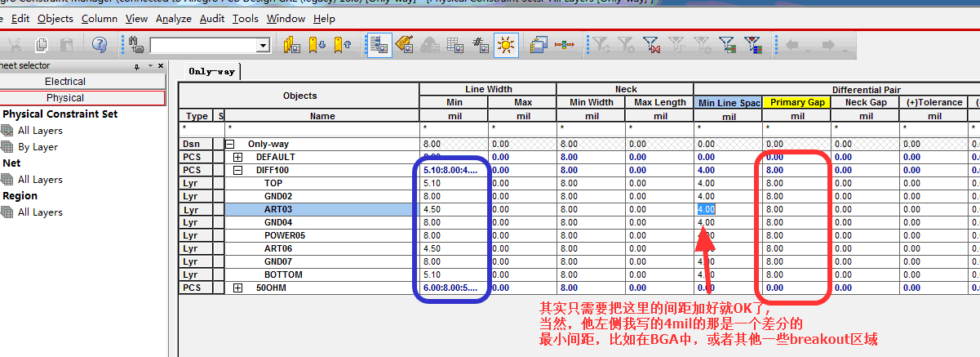Click the bookmark with up arrow icon
Screen dimensions: 980x357
(344, 45)
